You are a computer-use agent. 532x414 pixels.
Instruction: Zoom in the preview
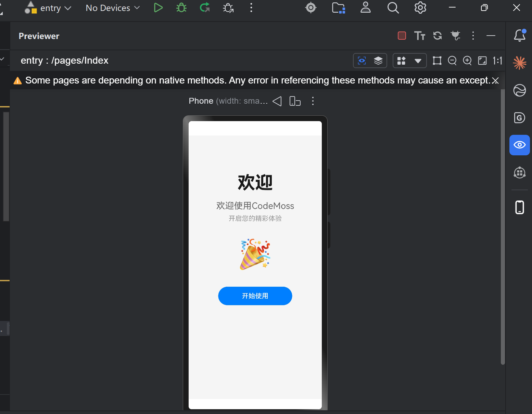[x=467, y=61]
